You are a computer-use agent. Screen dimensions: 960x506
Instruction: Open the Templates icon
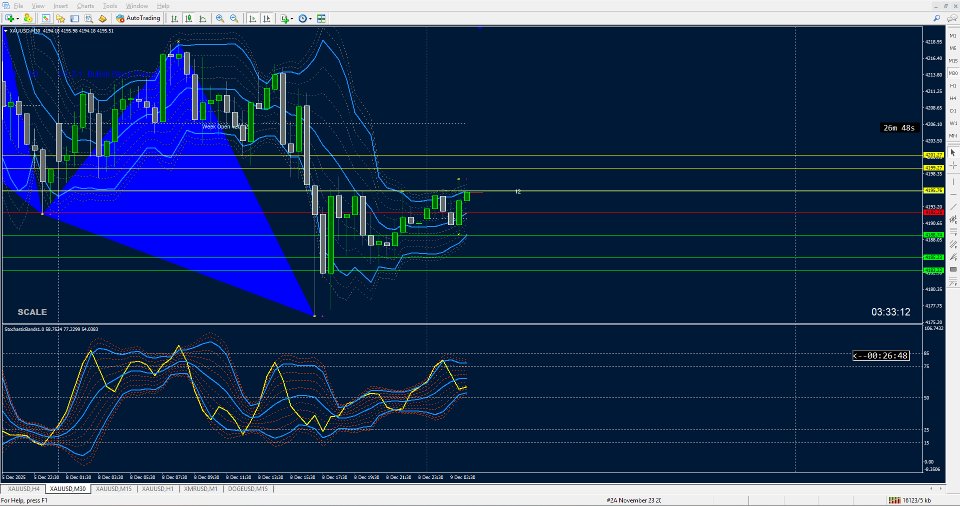[321, 18]
